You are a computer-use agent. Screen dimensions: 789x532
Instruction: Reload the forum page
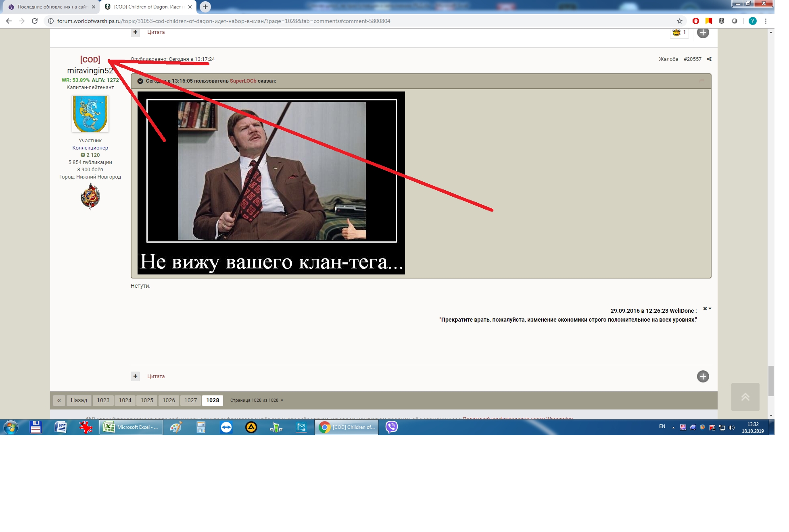point(35,21)
